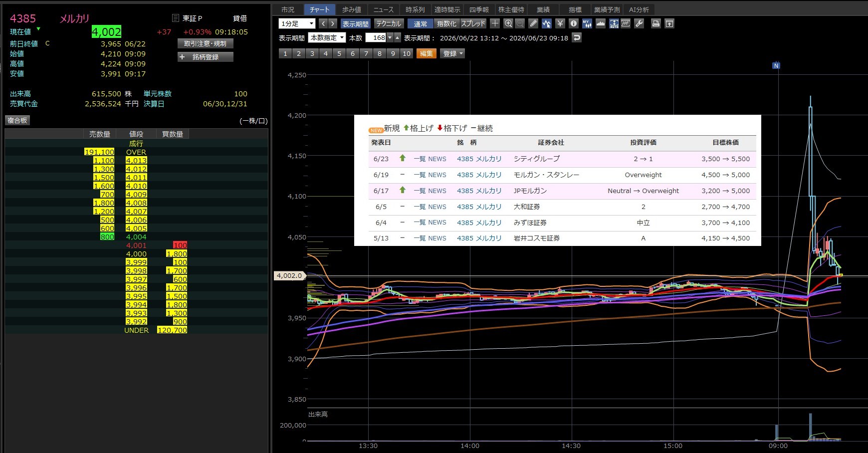
Task: Open the 市況 tab
Action: pyautogui.click(x=288, y=9)
